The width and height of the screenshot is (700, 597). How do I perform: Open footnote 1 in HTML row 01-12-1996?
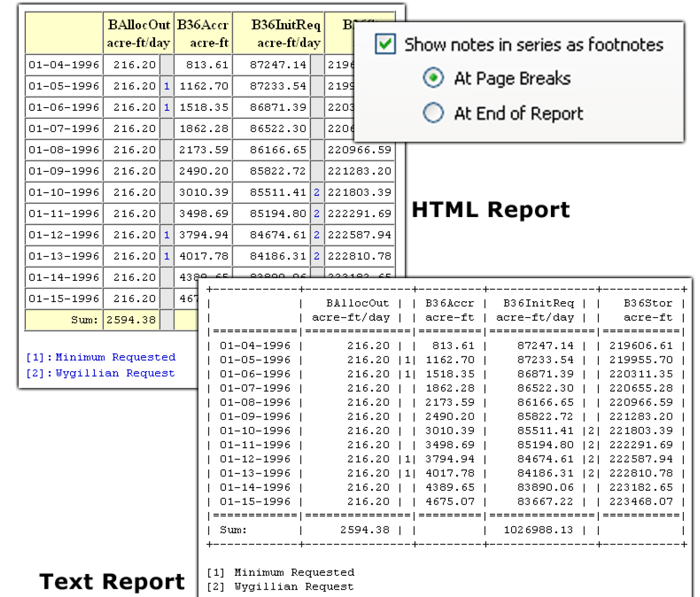pos(167,235)
